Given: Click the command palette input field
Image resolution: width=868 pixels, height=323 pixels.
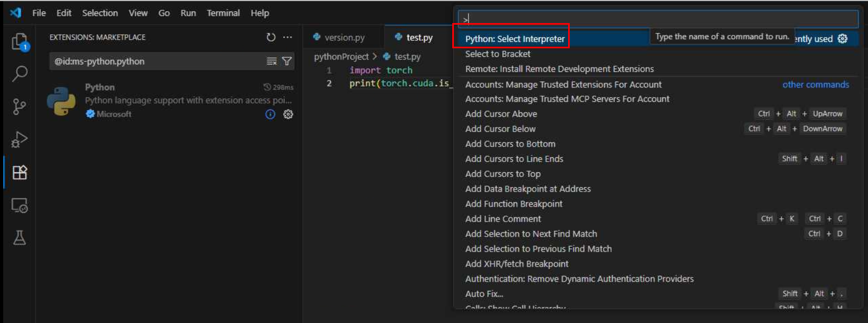Looking at the screenshot, I should (657, 19).
